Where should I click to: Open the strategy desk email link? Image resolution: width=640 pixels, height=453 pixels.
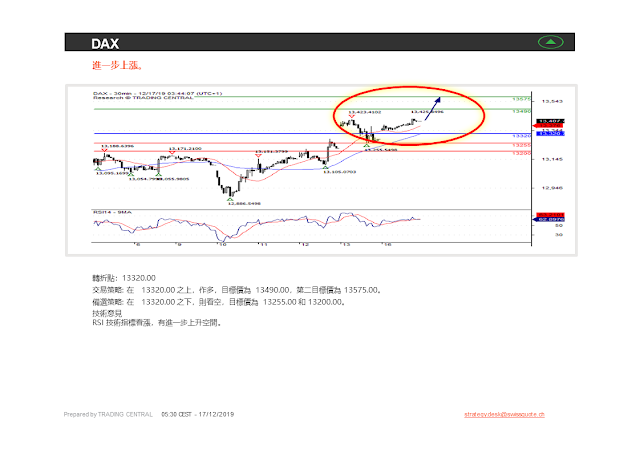point(504,414)
